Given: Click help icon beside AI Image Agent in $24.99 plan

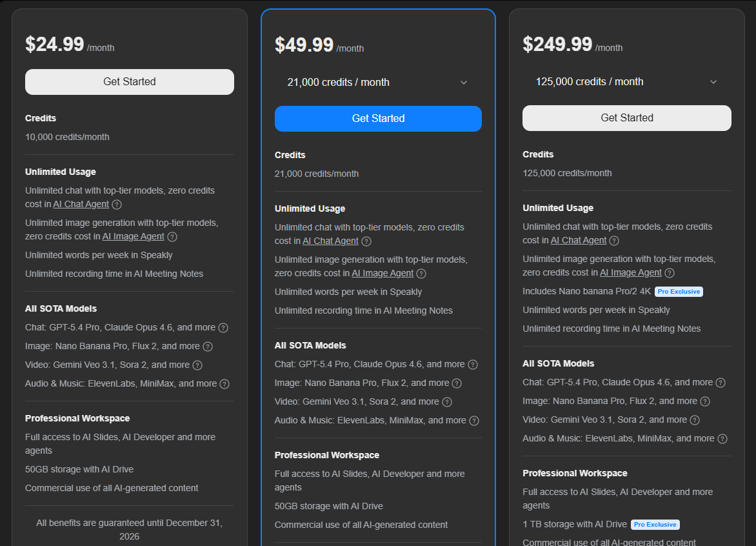Looking at the screenshot, I should pos(172,237).
